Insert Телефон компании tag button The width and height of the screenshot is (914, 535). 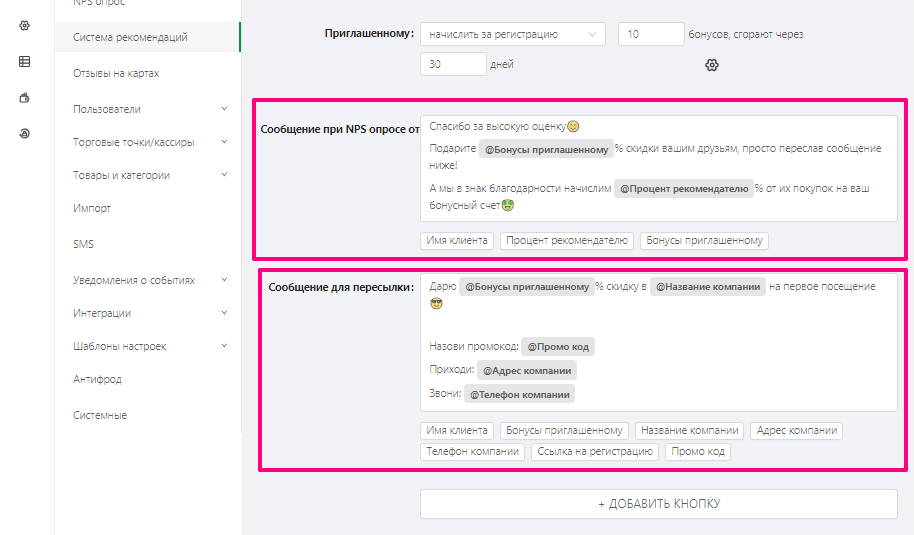coord(472,452)
